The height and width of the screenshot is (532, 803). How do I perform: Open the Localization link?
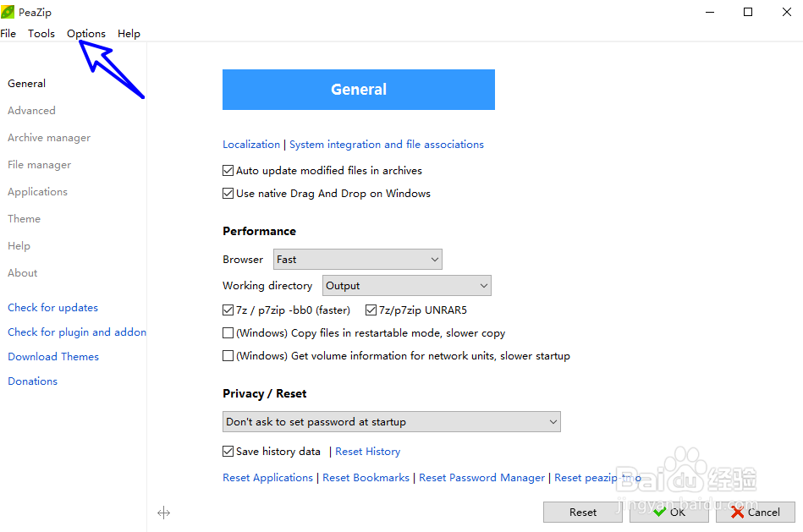(251, 145)
